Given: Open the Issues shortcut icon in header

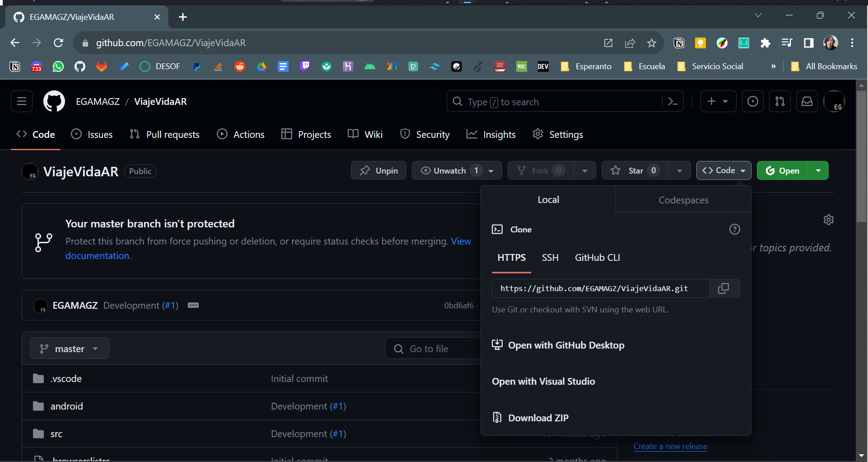Looking at the screenshot, I should pos(753,101).
